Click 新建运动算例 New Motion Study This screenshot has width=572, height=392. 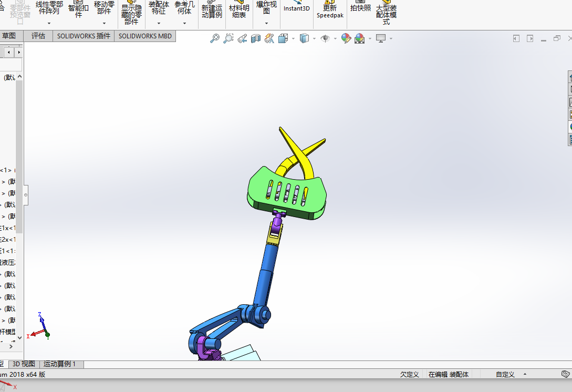[x=212, y=9]
